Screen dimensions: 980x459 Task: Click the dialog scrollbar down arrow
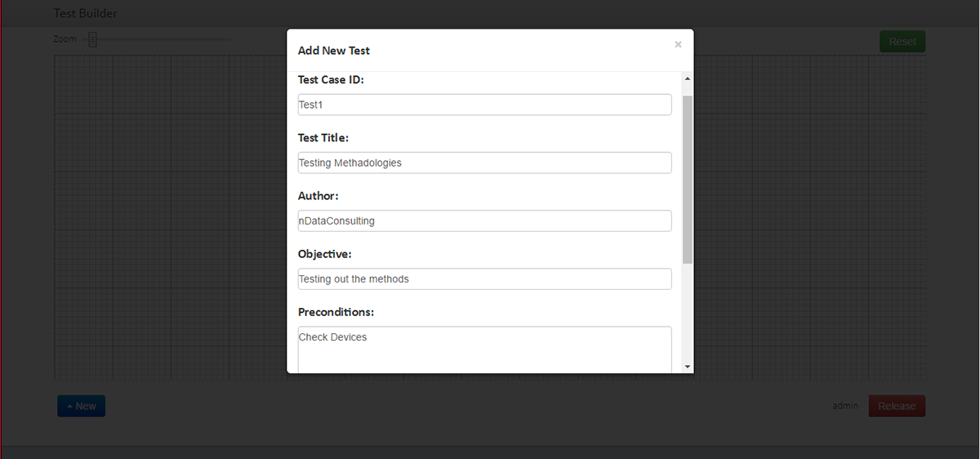point(688,367)
